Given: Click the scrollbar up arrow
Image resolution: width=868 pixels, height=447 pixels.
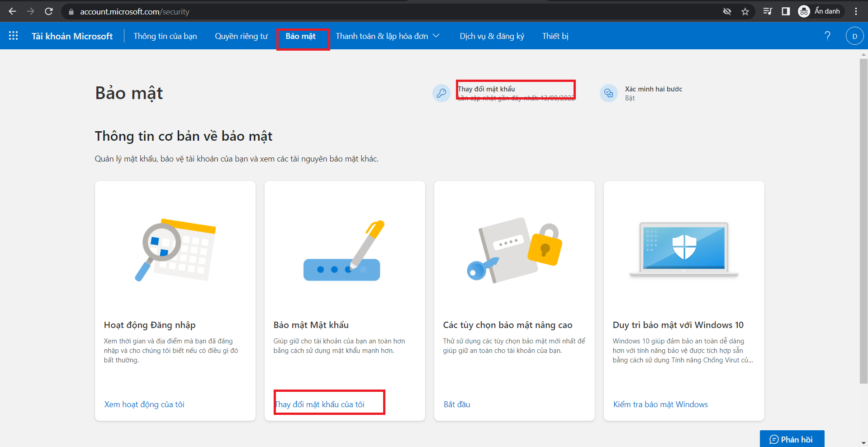Looking at the screenshot, I should (x=863, y=54).
